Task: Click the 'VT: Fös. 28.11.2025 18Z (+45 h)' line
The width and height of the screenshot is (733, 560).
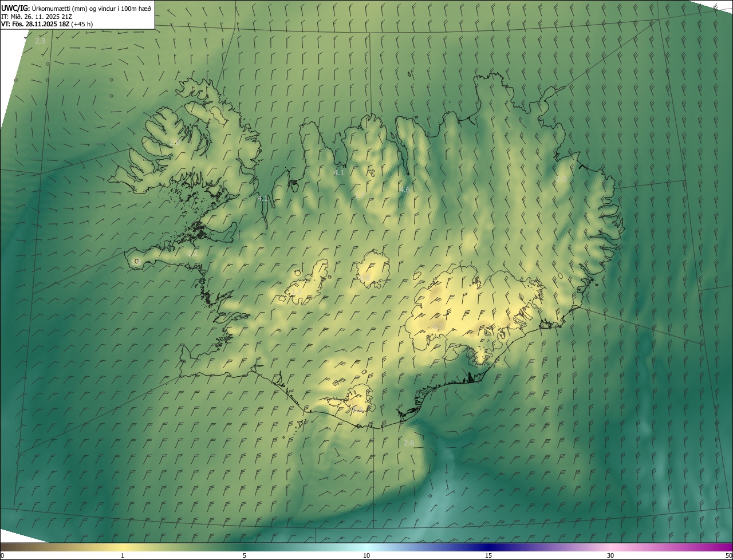Action: [47, 24]
